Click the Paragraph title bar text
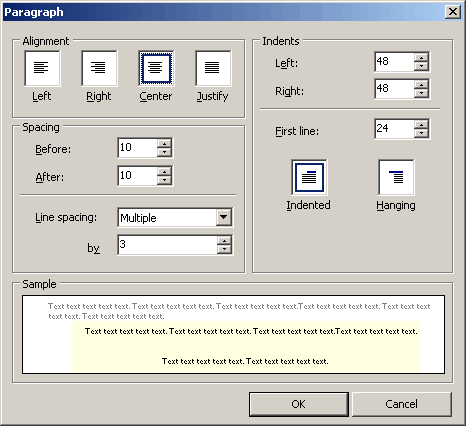 (34, 12)
